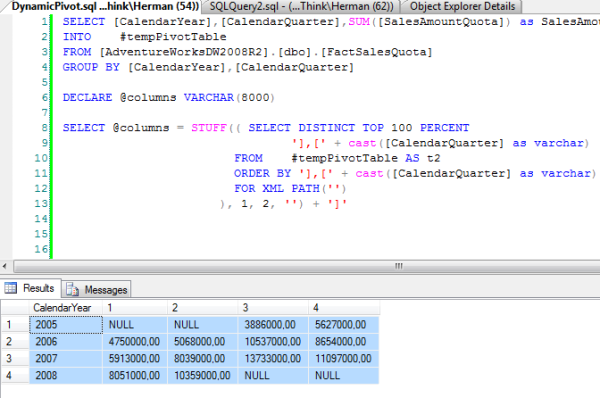Select result row number 3
Viewport: 600px width, 398px height.
coord(15,358)
